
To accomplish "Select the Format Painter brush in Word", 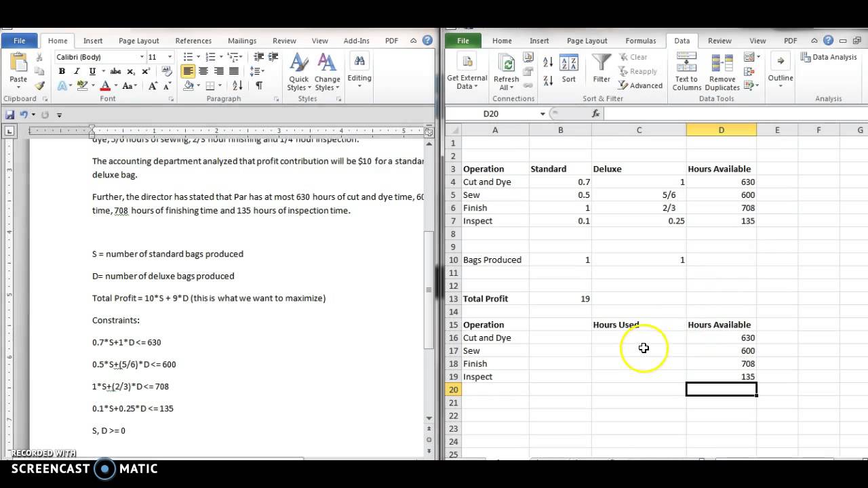I will tap(39, 86).
